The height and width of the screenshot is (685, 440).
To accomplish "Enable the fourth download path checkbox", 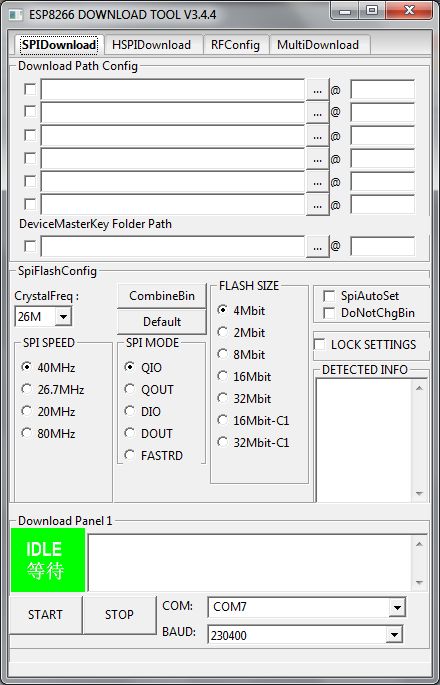I will [x=30, y=158].
